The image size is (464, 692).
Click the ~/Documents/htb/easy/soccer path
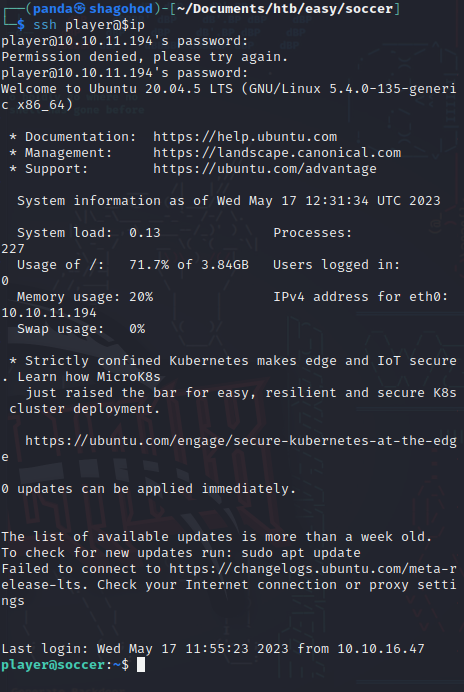[285, 8]
